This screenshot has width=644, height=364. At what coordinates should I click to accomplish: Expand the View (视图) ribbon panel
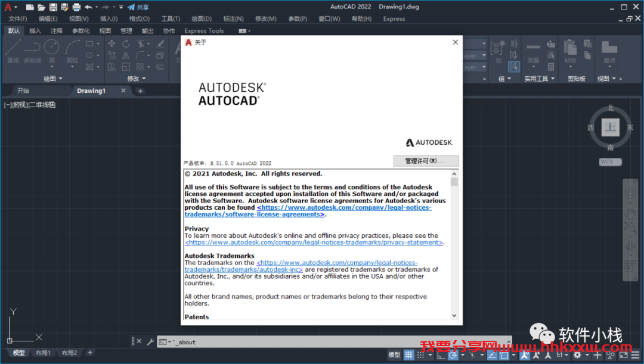[x=606, y=79]
